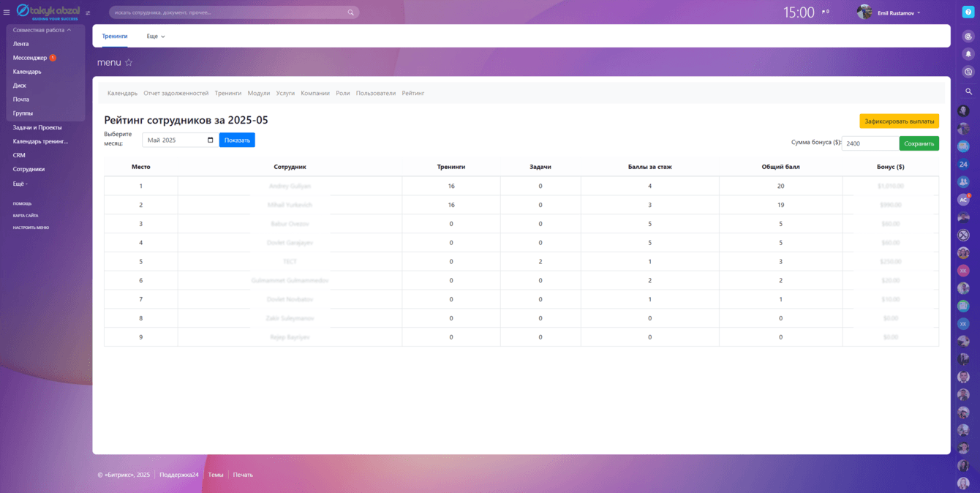
Task: Open the group chat people icon
Action: (963, 181)
